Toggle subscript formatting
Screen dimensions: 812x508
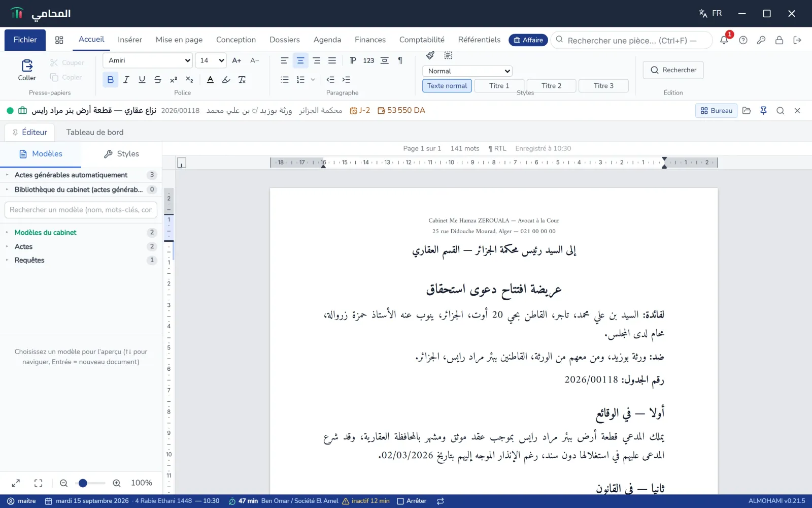coord(189,80)
